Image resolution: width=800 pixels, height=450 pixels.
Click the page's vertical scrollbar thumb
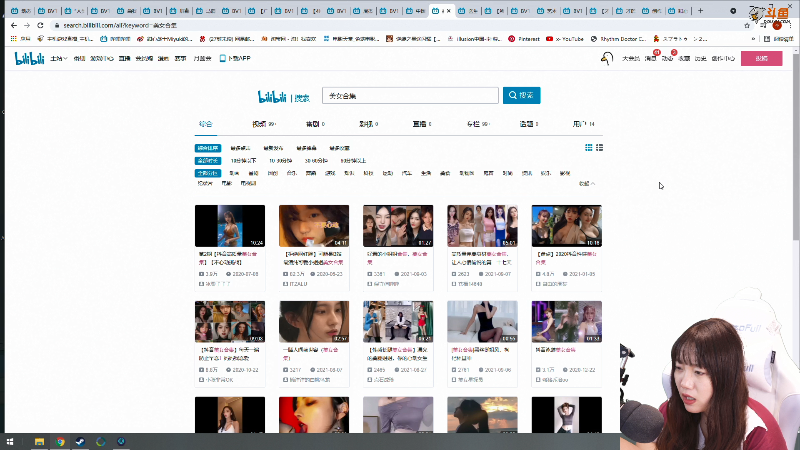point(796,146)
